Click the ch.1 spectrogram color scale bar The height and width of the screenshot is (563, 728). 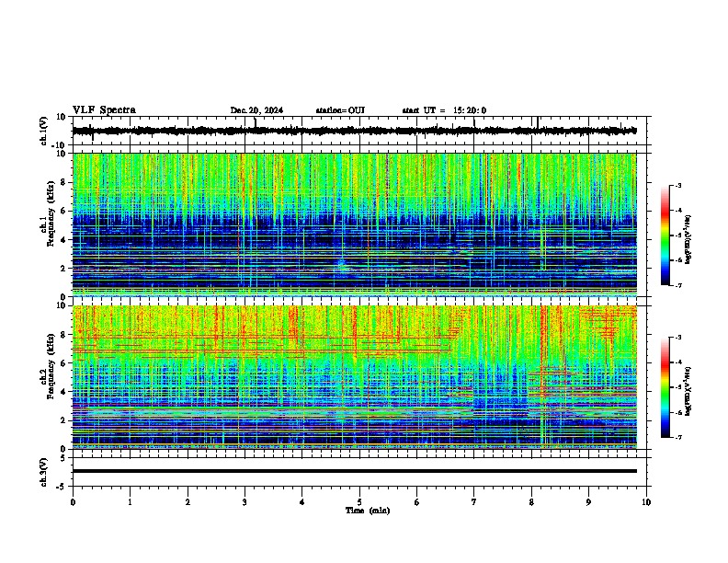click(665, 236)
